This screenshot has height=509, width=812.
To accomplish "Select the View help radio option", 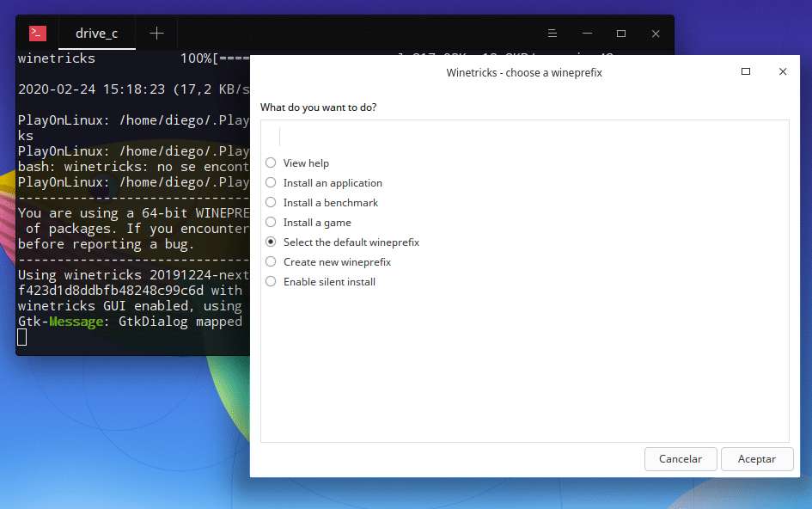I will coord(271,163).
